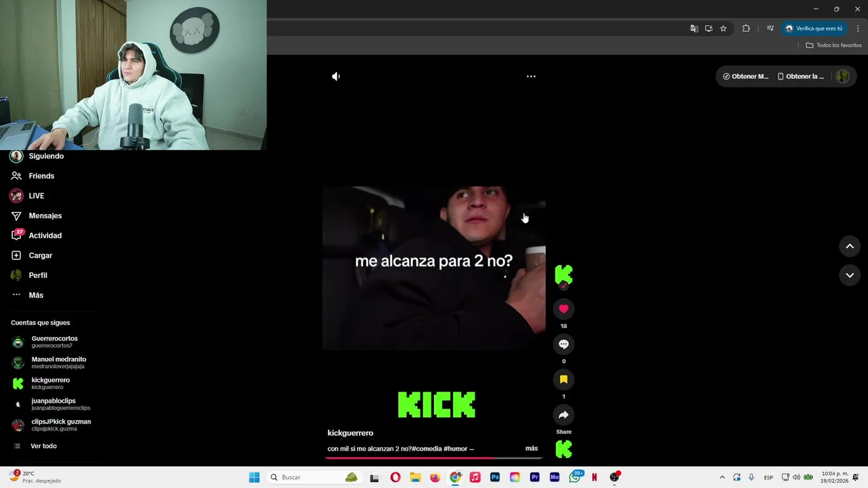Open the spinning sound disc below Share
Image resolution: width=868 pixels, height=488 pixels.
point(564,449)
